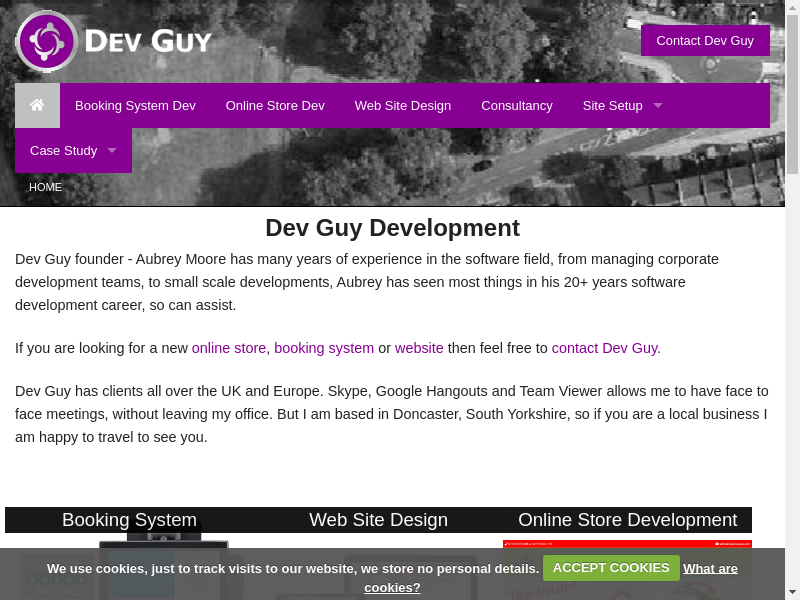Click the page vertical scrollbar
Screen dimensions: 800x600
(792, 300)
